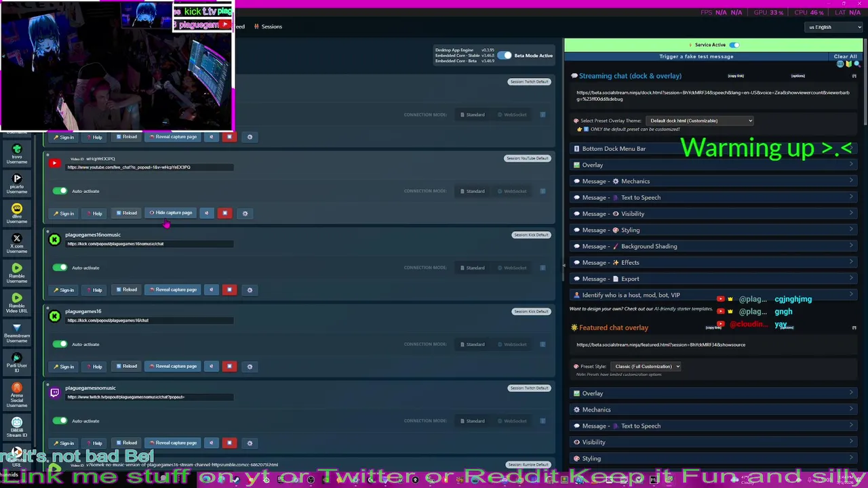Screen dimensions: 868x488
Task: Reload the plaguegames16 source
Action: (126, 367)
